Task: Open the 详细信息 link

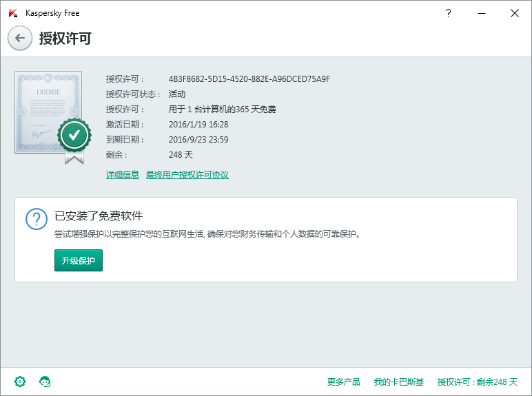Action: 123,175
